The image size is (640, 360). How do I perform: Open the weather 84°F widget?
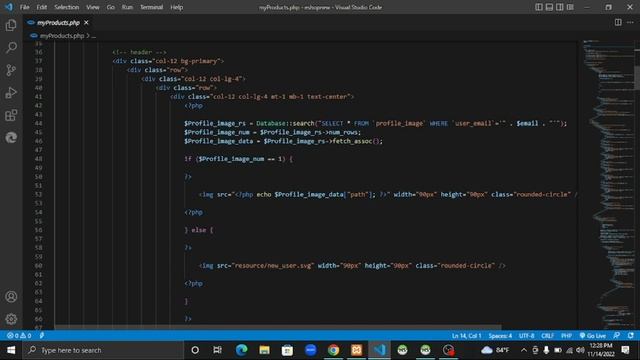495,350
